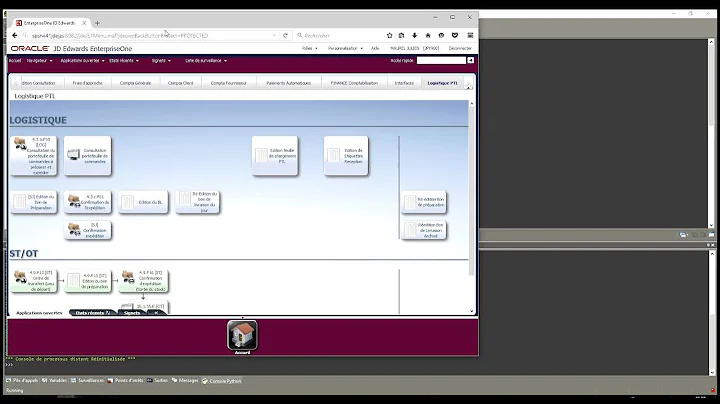This screenshot has height=404, width=720.
Task: Click the browser URL address bar
Action: (x=149, y=35)
